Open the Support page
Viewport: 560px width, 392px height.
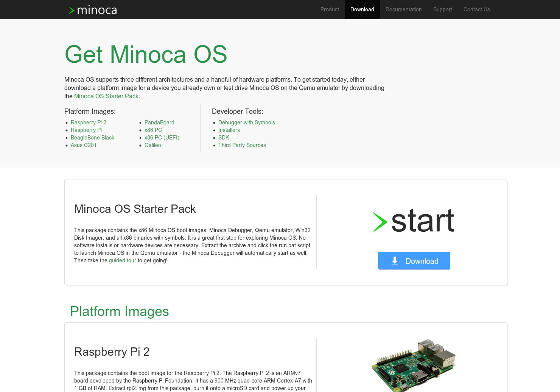point(442,9)
